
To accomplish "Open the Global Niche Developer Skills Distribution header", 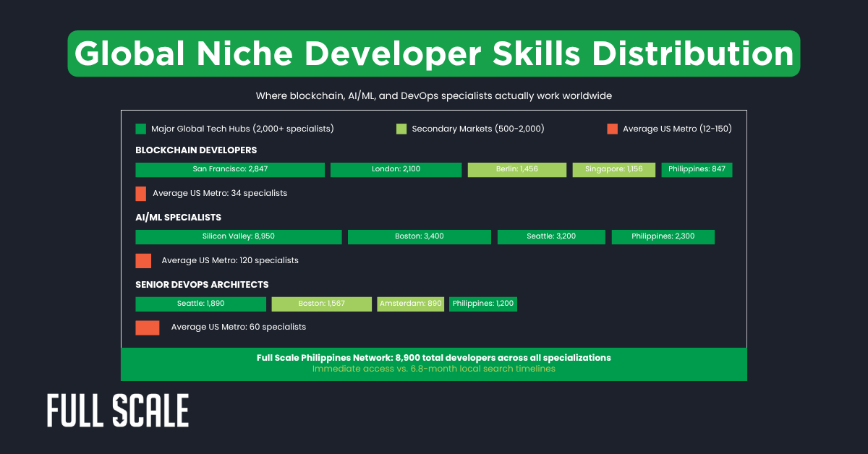I will pyautogui.click(x=434, y=53).
